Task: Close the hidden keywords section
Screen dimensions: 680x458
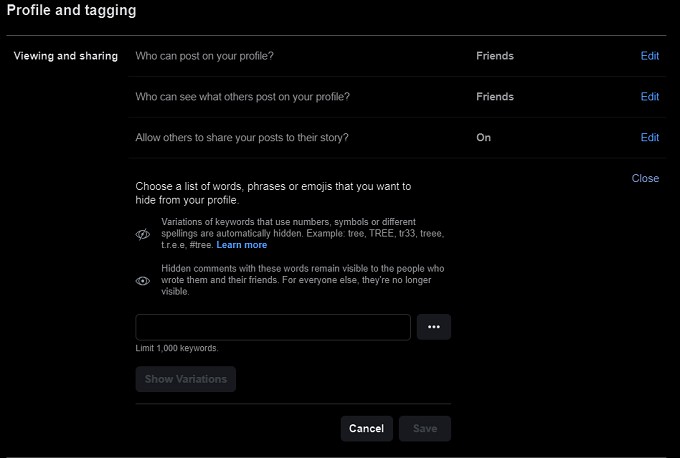Action: point(645,178)
